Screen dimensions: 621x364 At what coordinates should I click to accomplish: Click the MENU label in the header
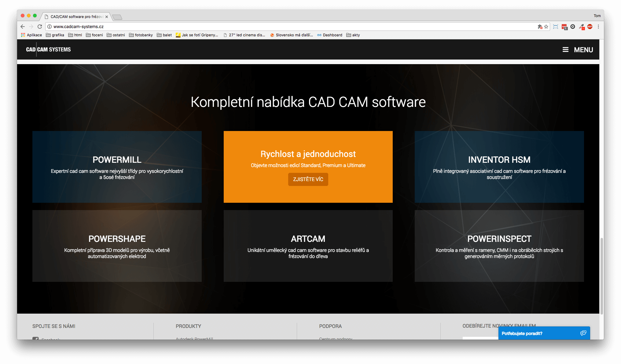point(583,50)
